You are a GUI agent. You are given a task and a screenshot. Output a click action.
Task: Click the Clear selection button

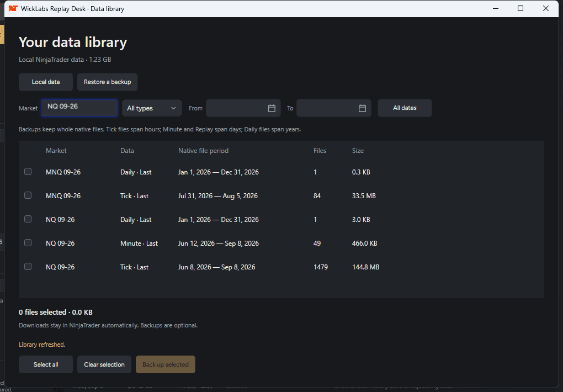click(x=104, y=364)
